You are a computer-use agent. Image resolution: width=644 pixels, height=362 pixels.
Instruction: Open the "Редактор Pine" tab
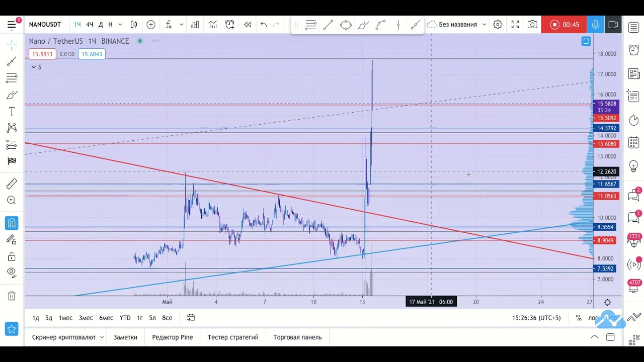coord(173,337)
